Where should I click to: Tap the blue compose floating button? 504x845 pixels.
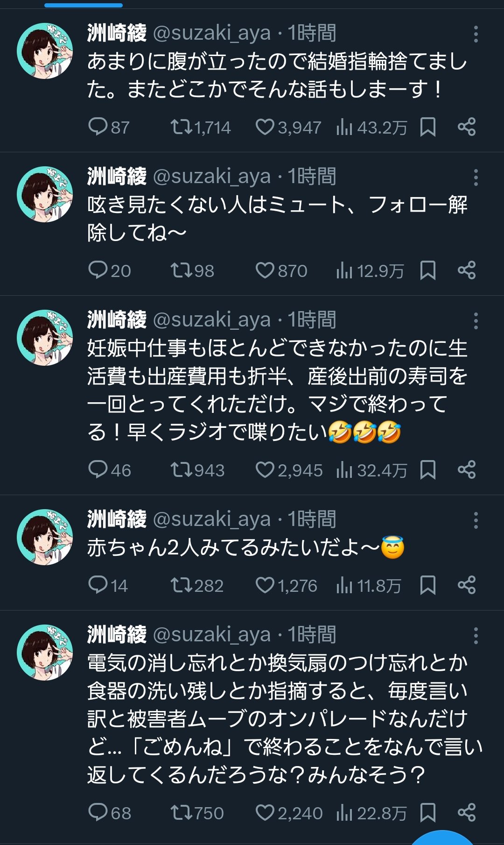(x=442, y=838)
